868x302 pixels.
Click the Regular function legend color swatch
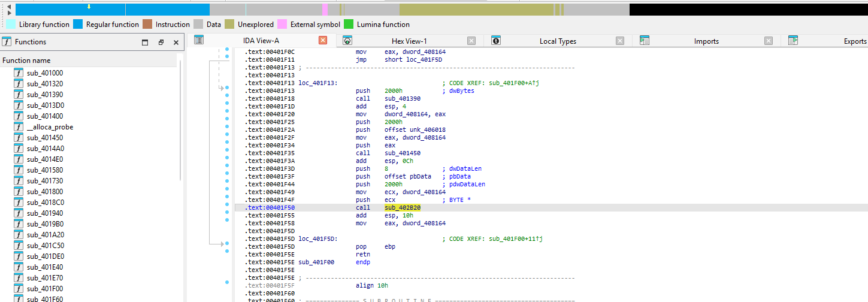[79, 25]
